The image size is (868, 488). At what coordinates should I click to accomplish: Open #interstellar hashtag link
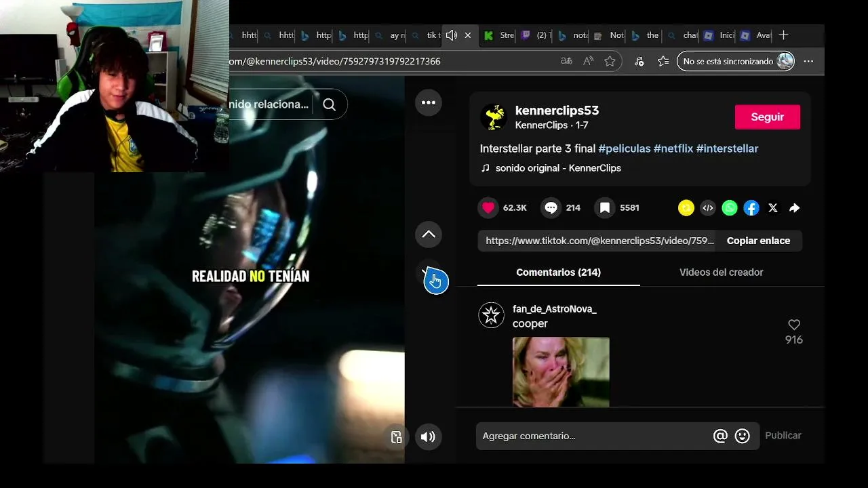tap(727, 148)
